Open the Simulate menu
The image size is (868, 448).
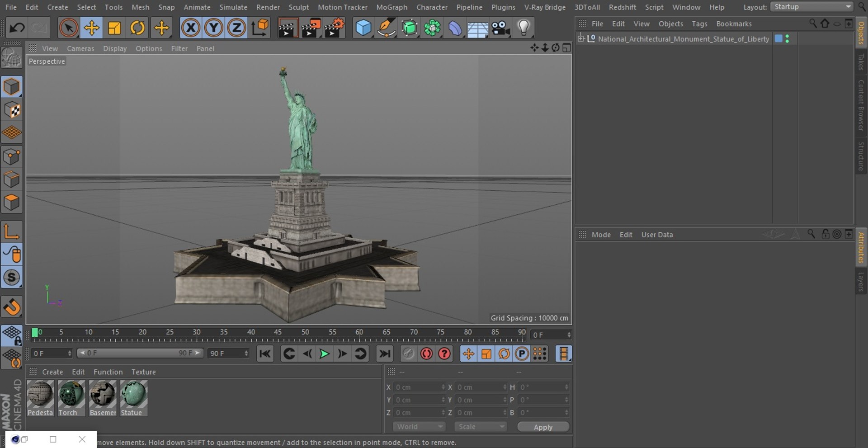click(233, 7)
